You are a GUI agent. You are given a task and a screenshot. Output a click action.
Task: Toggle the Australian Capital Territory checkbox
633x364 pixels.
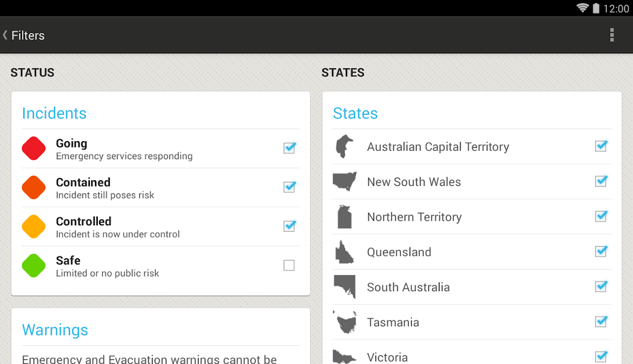click(601, 146)
